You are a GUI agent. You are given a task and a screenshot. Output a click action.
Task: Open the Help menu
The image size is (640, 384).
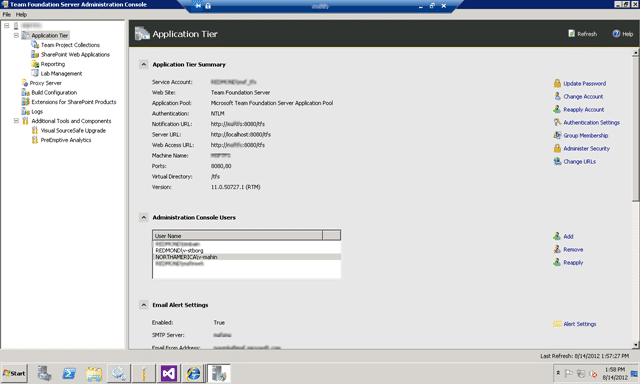pyautogui.click(x=21, y=14)
